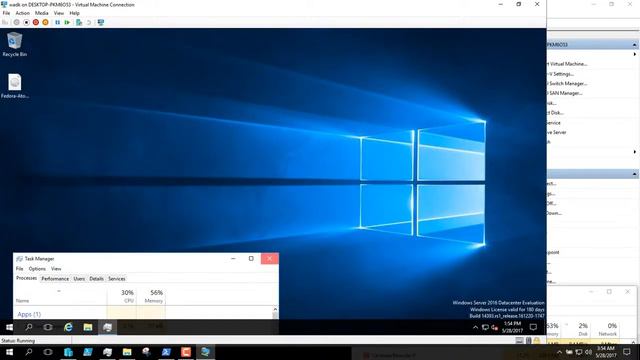Click the Enhanced Session toolbar icon
The width and height of the screenshot is (640, 360).
(x=101, y=22)
